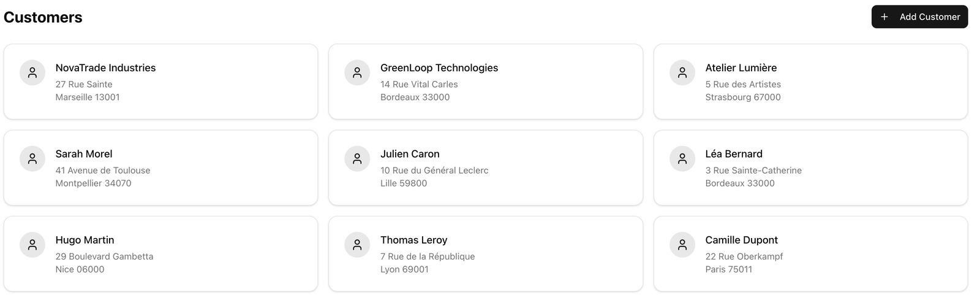
Task: Click the Add Customer button
Action: click(919, 17)
